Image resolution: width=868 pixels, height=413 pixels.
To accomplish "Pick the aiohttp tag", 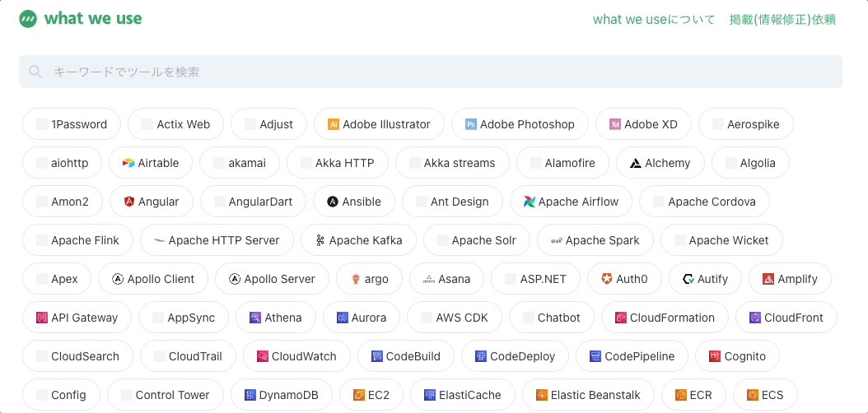I will (x=63, y=163).
